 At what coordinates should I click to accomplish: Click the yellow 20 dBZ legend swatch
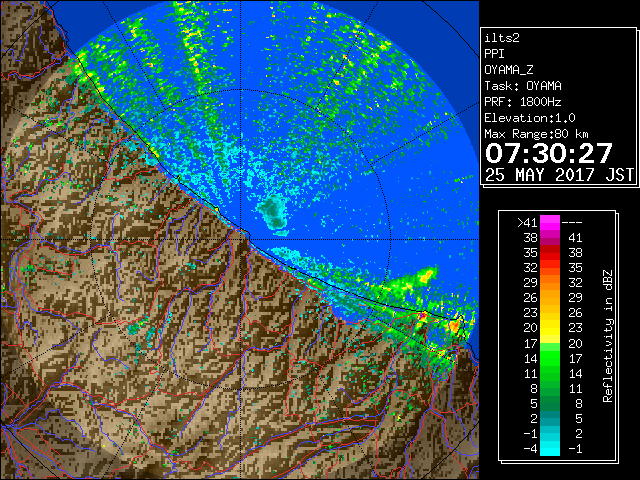tap(550, 328)
